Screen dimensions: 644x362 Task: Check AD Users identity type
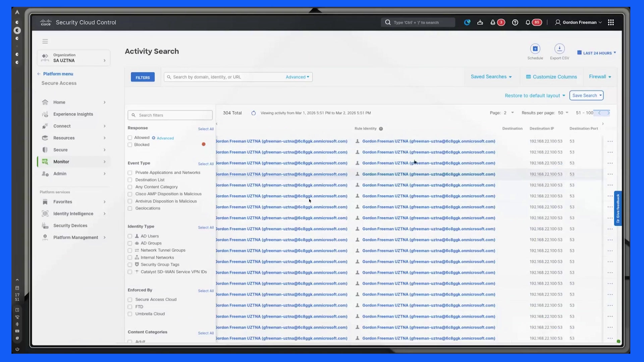click(x=130, y=236)
